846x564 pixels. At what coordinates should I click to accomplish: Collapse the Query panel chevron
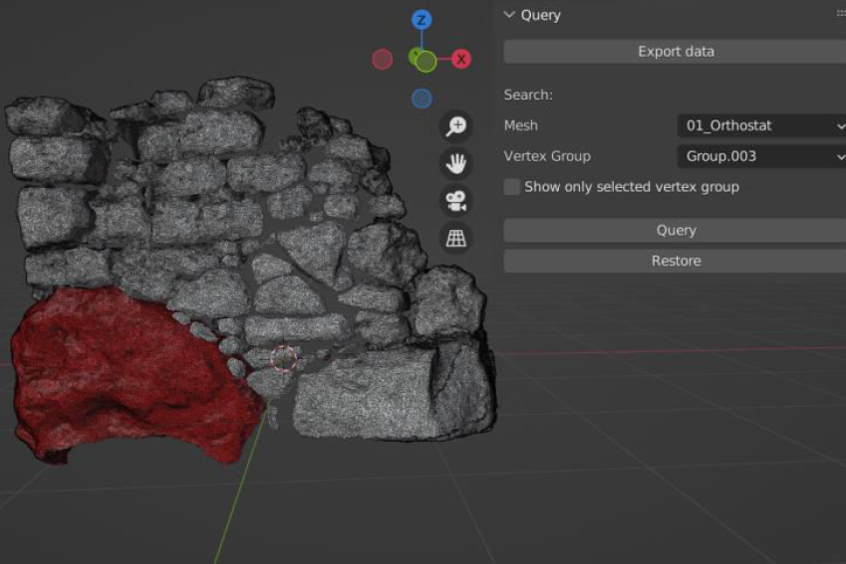coord(509,15)
